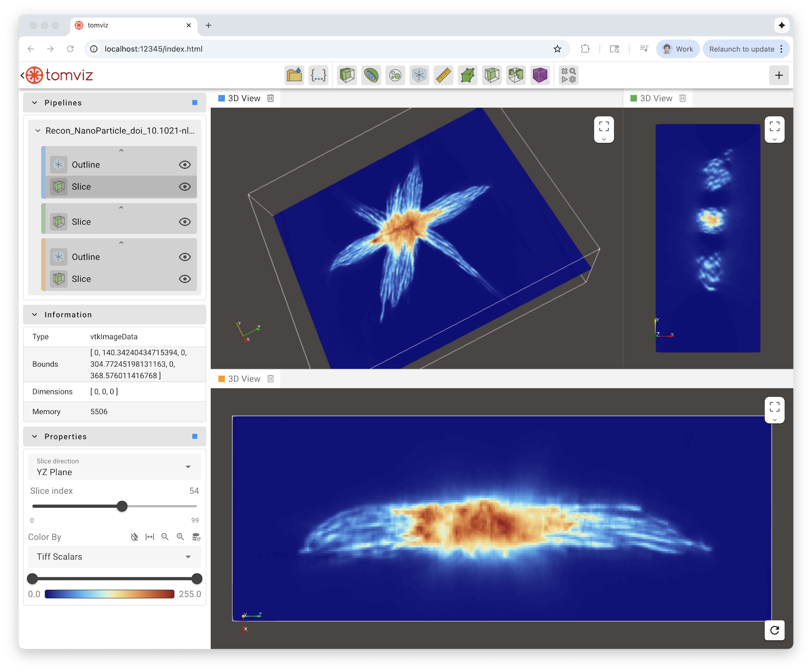Collapse the orange module group with caret
The width and height of the screenshot is (812, 672).
121,243
